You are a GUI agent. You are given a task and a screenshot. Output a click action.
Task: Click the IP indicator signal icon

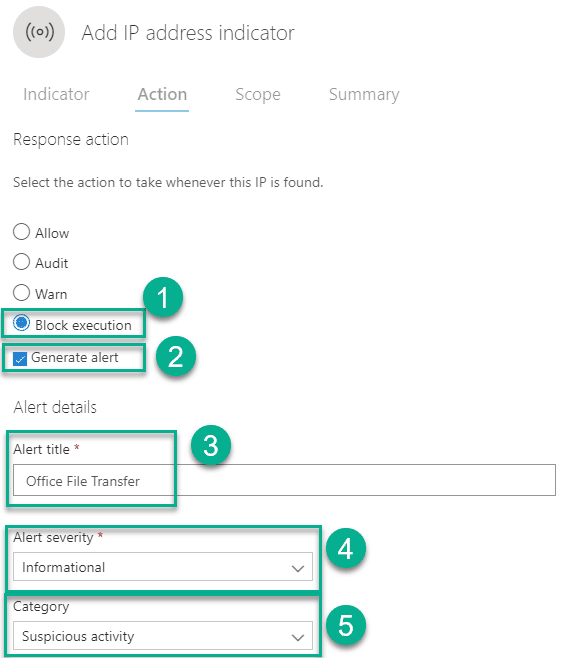click(x=39, y=32)
